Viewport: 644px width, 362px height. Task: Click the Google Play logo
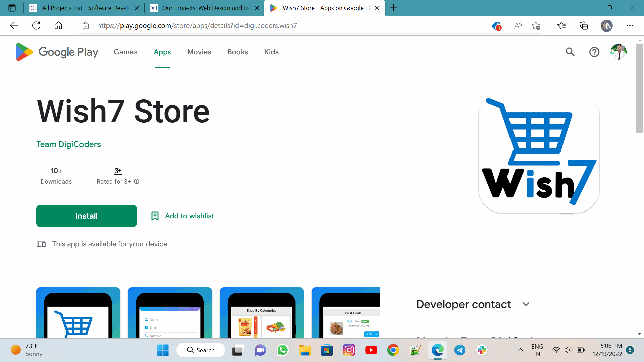[x=57, y=52]
